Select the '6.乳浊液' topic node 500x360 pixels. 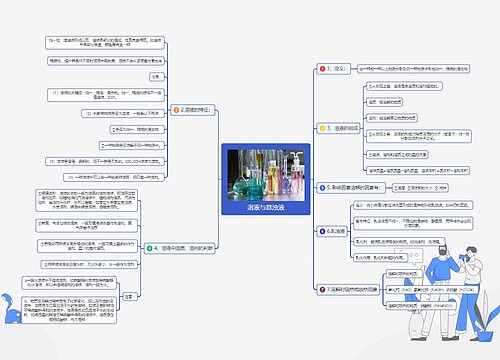332,231
